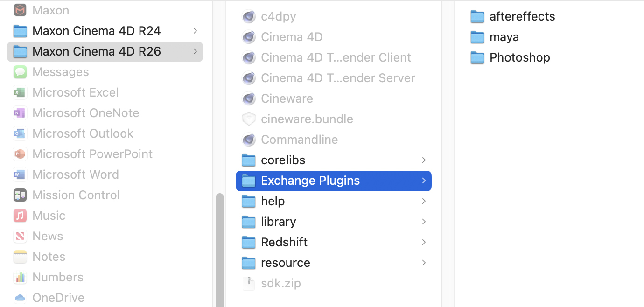Click the Maxon Cinema 4D R26 chevron
The height and width of the screenshot is (307, 644).
tap(195, 51)
